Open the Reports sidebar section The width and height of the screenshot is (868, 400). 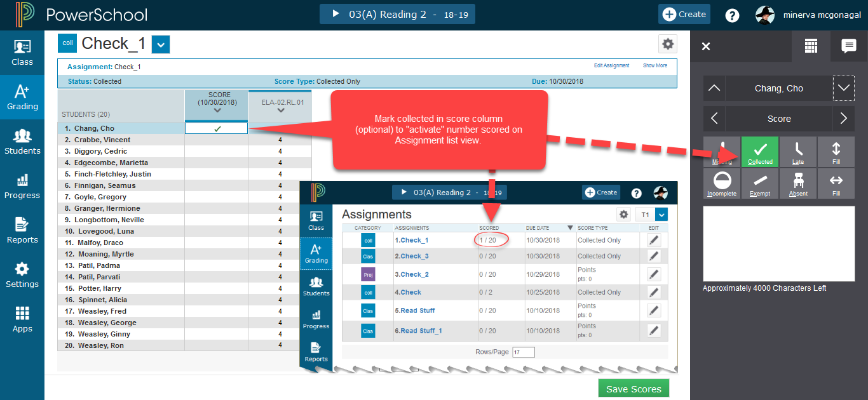click(22, 230)
